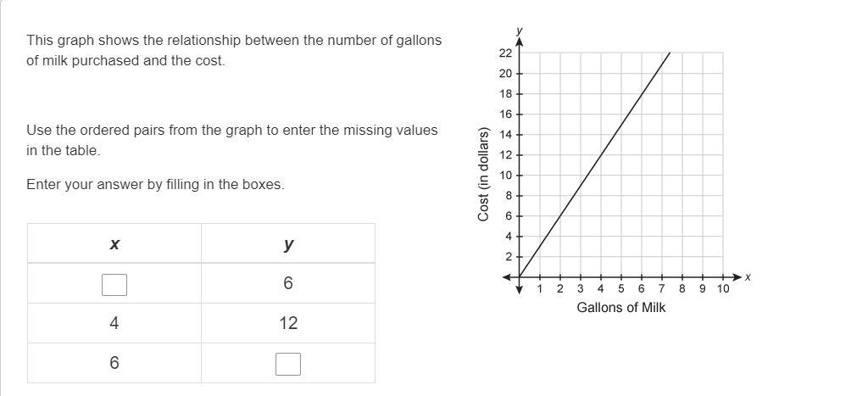Click the Gallons of Milk axis label
Image resolution: width=868 pixels, height=396 pixels.
(x=621, y=307)
